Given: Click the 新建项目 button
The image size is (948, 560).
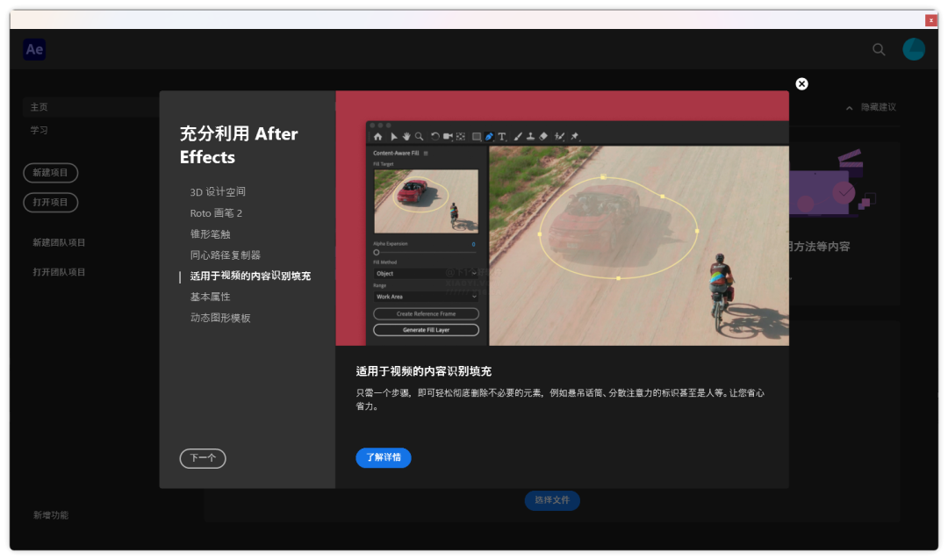Looking at the screenshot, I should point(50,173).
